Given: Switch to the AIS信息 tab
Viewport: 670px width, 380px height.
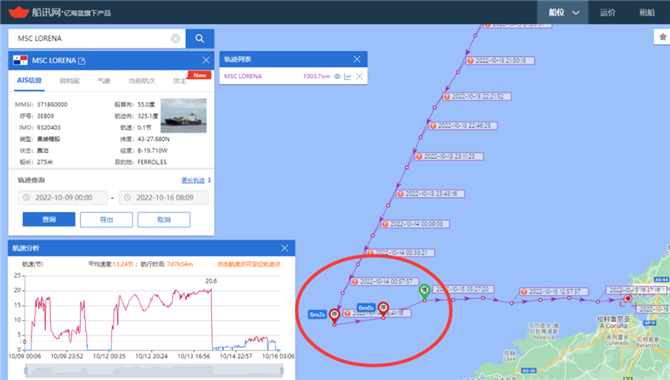Looking at the screenshot, I should pyautogui.click(x=29, y=80).
